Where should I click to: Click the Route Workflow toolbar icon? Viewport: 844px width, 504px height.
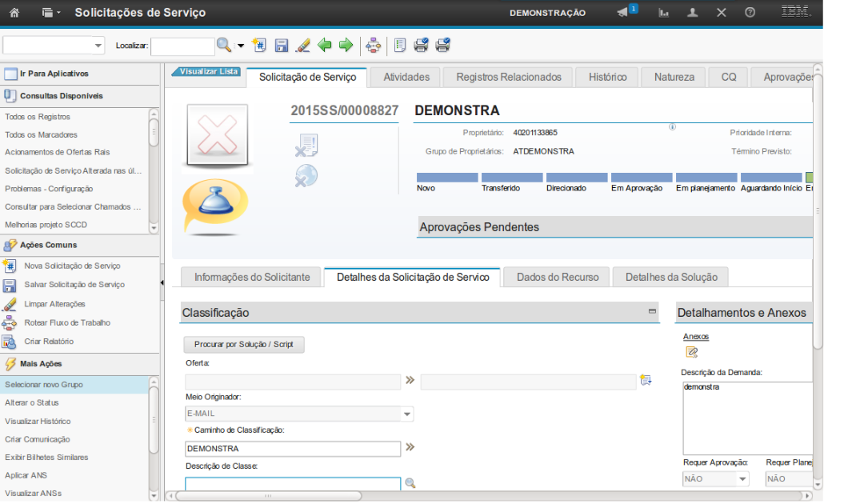coord(374,46)
